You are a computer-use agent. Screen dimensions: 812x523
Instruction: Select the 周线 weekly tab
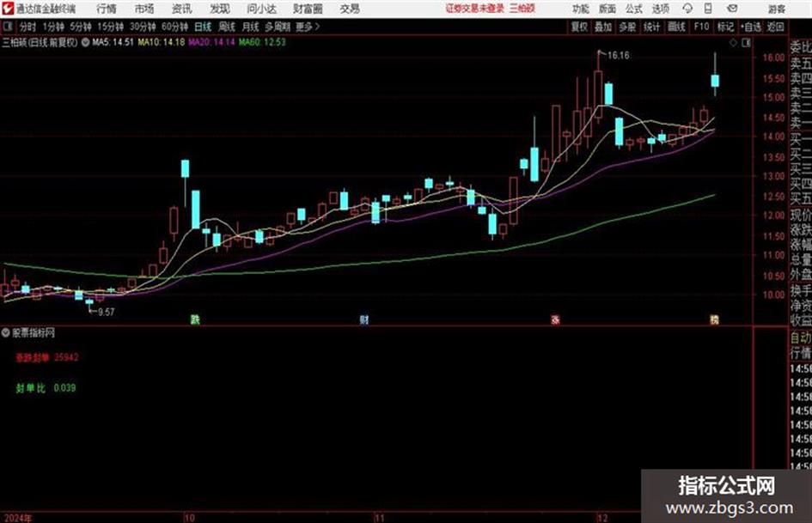[227, 27]
